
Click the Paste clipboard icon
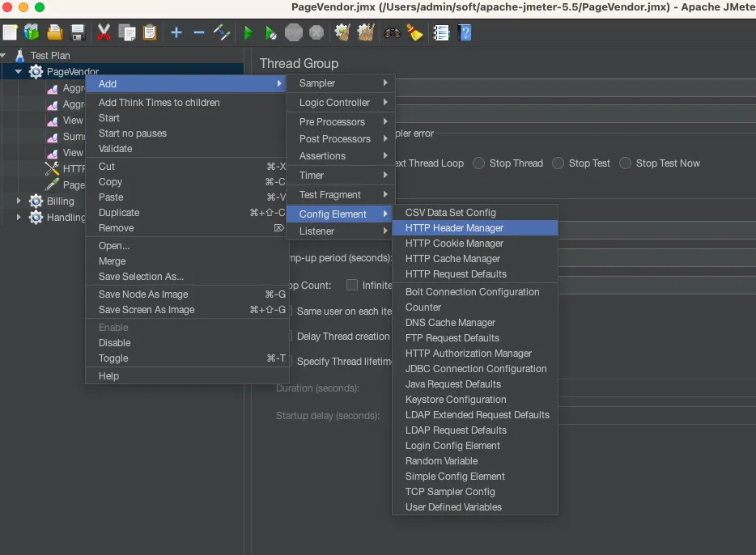150,32
